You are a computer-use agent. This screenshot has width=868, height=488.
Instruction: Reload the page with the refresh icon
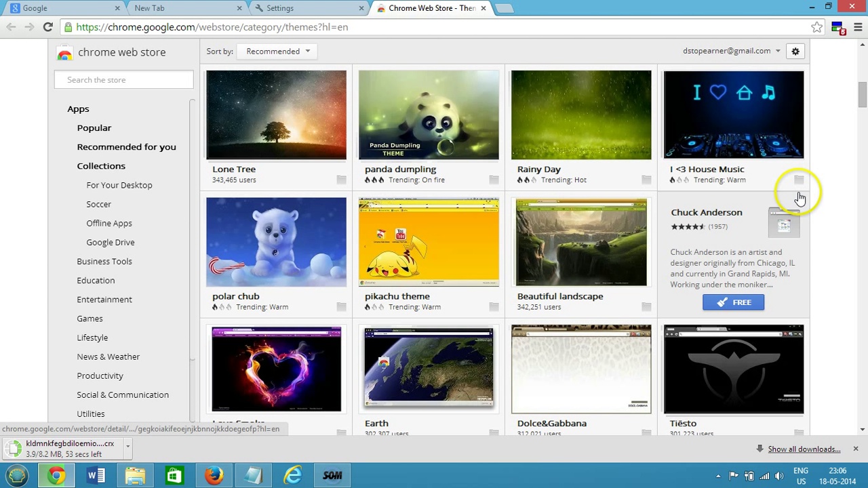click(x=47, y=27)
